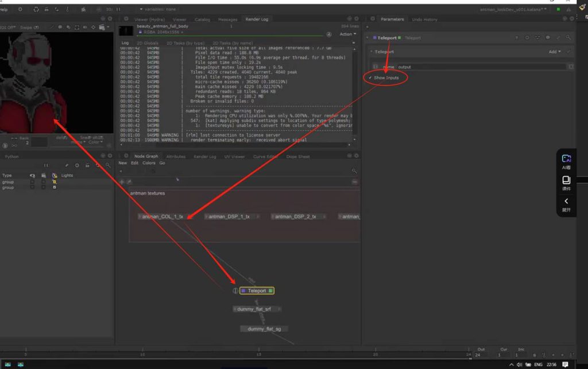Viewport: 588px width, 369px height.
Task: Switch to the Undo History tab
Action: pyautogui.click(x=424, y=20)
